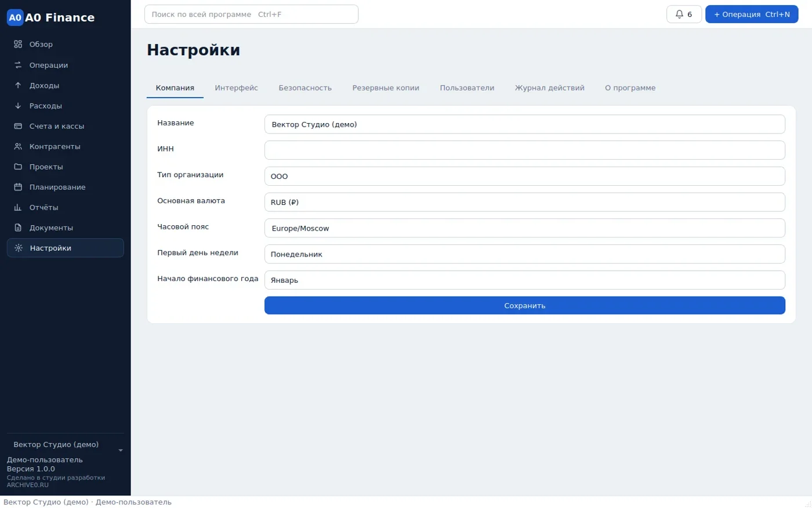Viewport: 812px width, 508px height.
Task: Open the Первый день недели dropdown
Action: click(x=525, y=254)
